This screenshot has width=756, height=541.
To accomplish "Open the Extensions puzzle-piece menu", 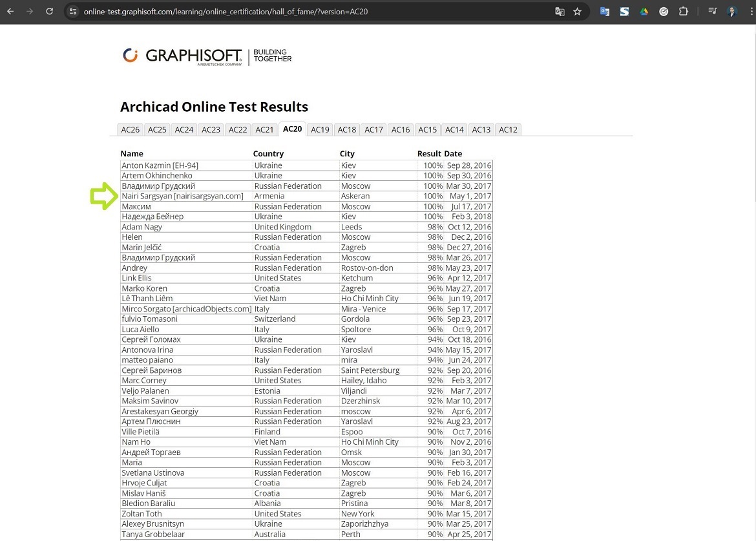I will [x=683, y=12].
